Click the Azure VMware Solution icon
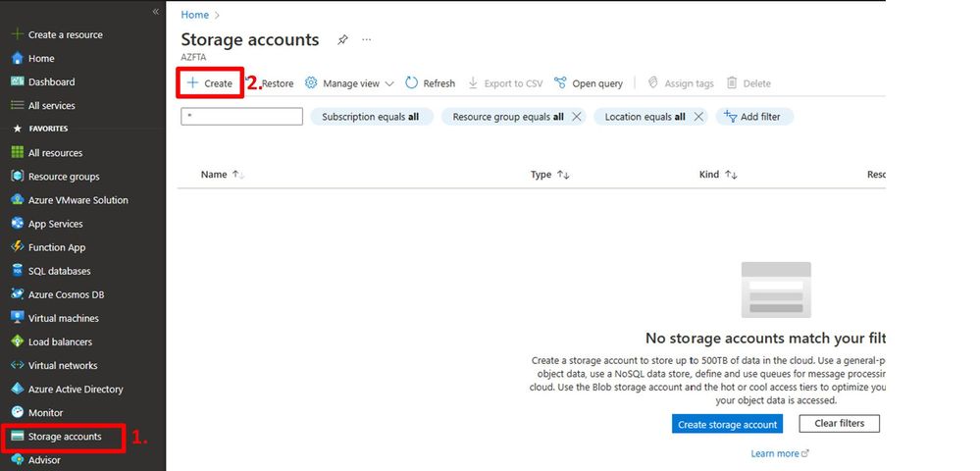Viewport: 980px width, 471px height. click(x=18, y=200)
